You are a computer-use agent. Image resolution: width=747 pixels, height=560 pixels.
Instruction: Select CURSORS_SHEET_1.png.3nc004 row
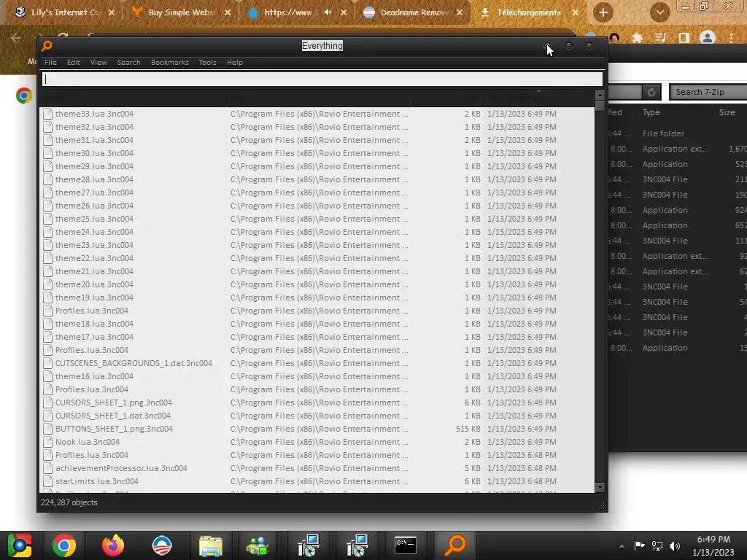pos(317,402)
